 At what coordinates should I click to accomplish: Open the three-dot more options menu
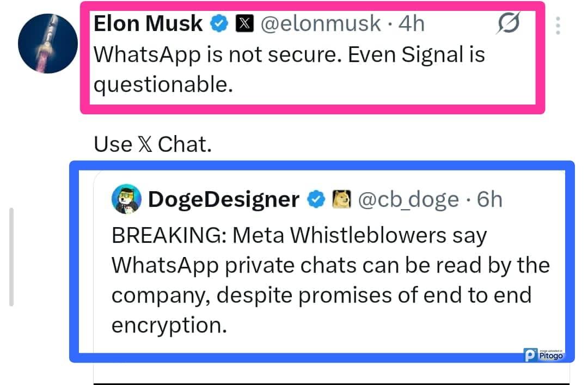pos(558,25)
